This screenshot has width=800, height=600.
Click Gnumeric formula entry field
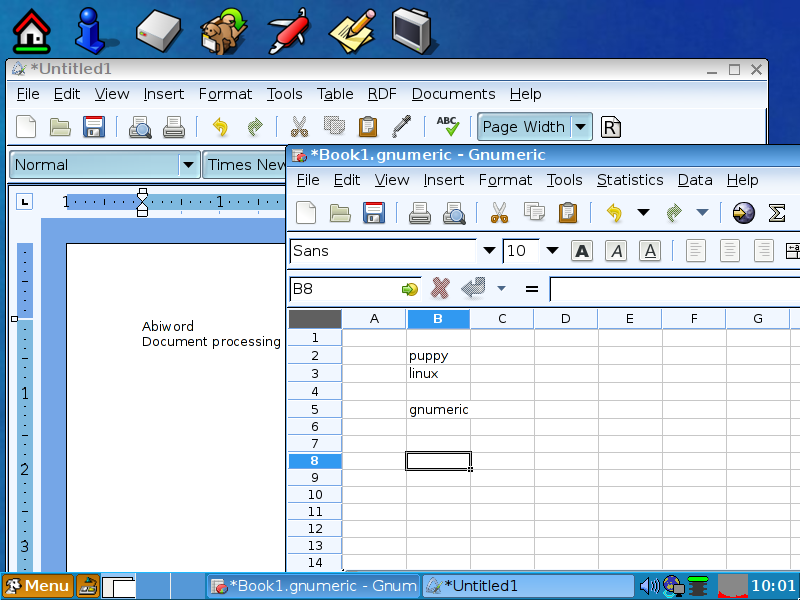674,289
